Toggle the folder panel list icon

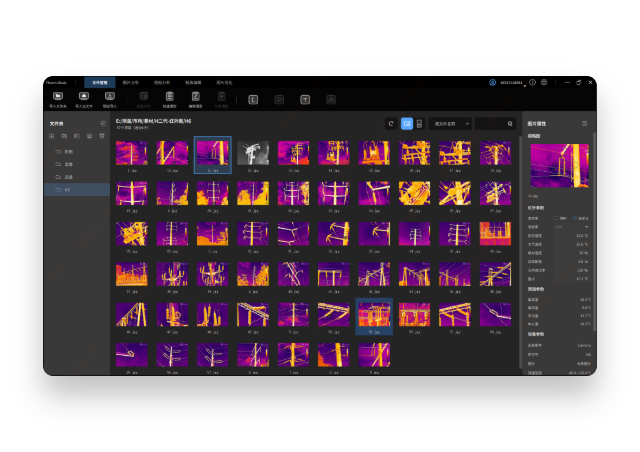pyautogui.click(x=102, y=124)
